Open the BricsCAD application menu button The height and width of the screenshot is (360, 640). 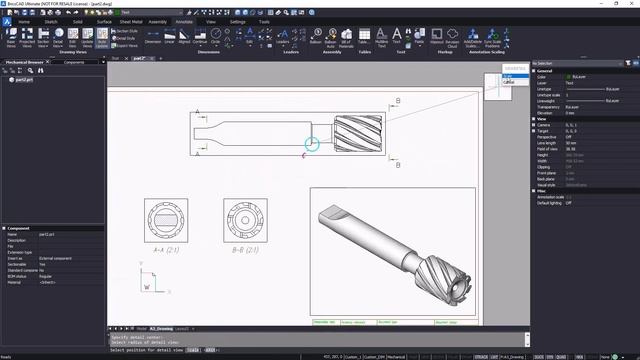pyautogui.click(x=7, y=22)
